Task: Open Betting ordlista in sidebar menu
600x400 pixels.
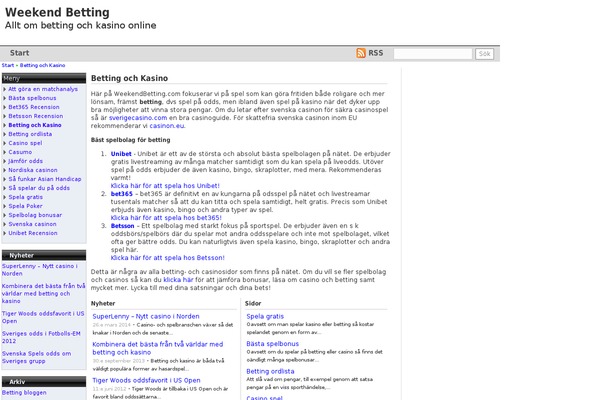Action: point(30,134)
